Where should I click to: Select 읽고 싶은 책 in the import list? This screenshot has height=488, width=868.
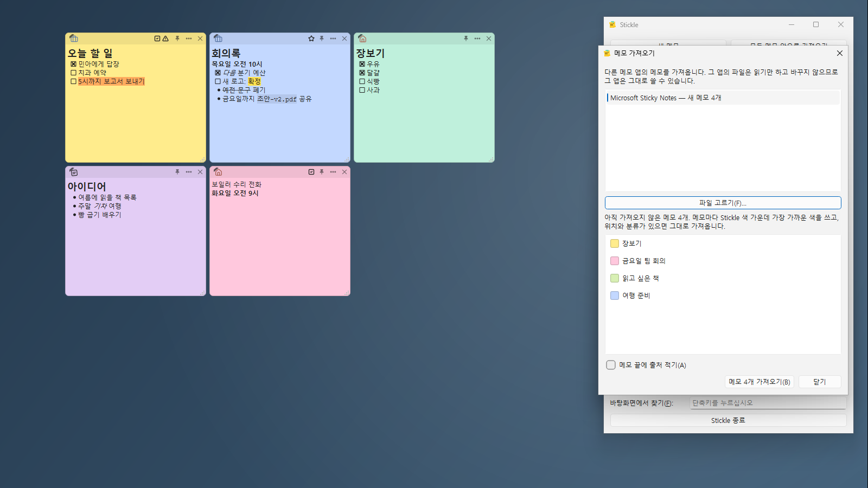(x=723, y=278)
